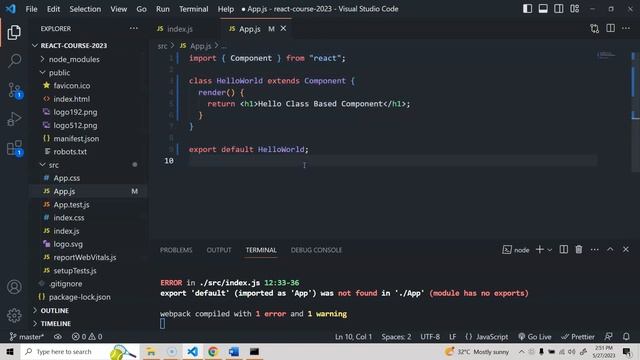Click Explorer more actions ellipsis
Viewport: 640px width, 360px height.
(x=133, y=29)
